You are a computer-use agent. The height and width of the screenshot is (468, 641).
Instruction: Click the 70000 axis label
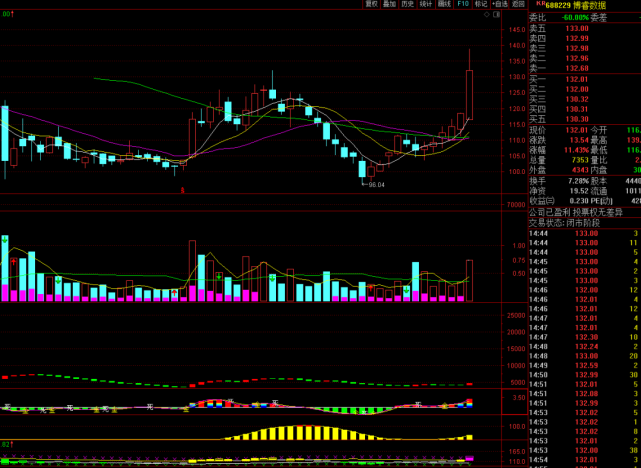[x=516, y=205]
